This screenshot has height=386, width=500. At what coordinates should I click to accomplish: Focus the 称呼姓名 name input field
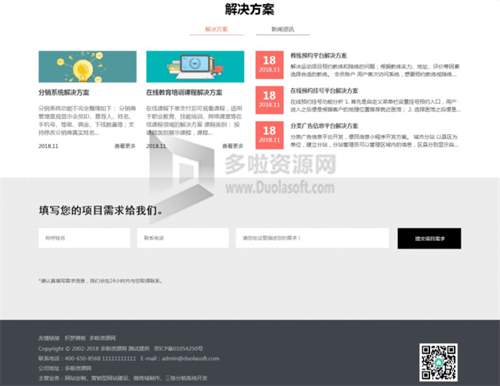(84, 238)
